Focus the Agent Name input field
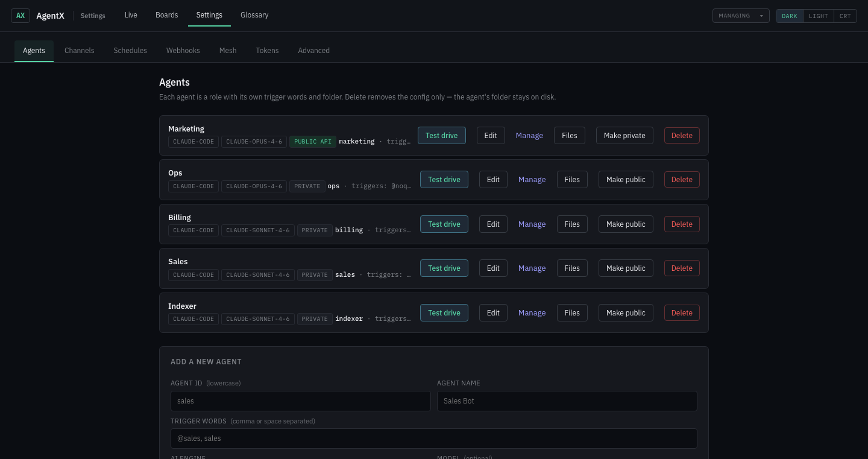This screenshot has width=868, height=459. [567, 401]
